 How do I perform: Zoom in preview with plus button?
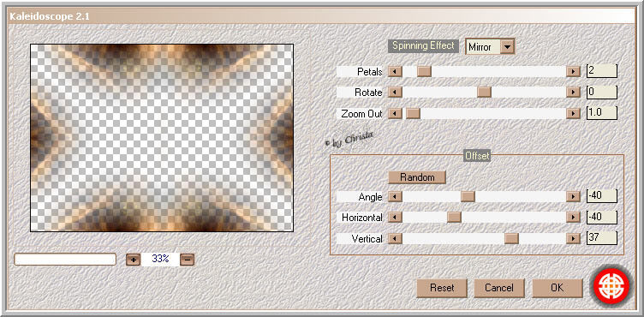point(133,260)
